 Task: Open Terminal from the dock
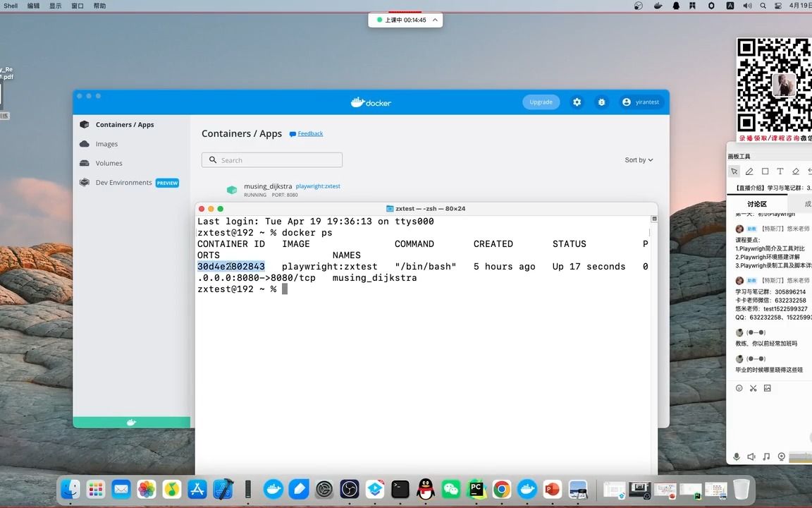coord(400,489)
